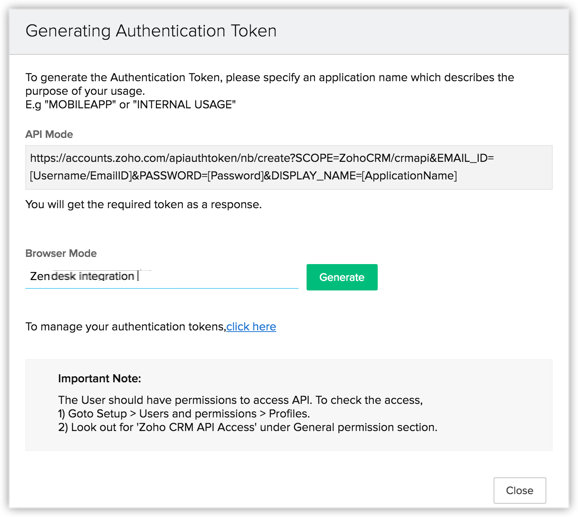Click the first line of the API Mode URL
The image size is (578, 517).
coord(262,158)
